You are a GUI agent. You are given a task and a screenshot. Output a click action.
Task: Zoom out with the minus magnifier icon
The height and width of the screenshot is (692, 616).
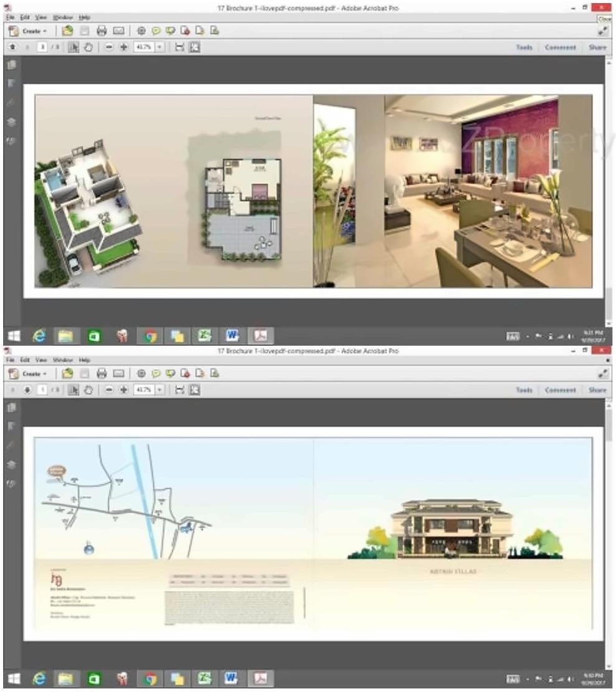[x=108, y=47]
